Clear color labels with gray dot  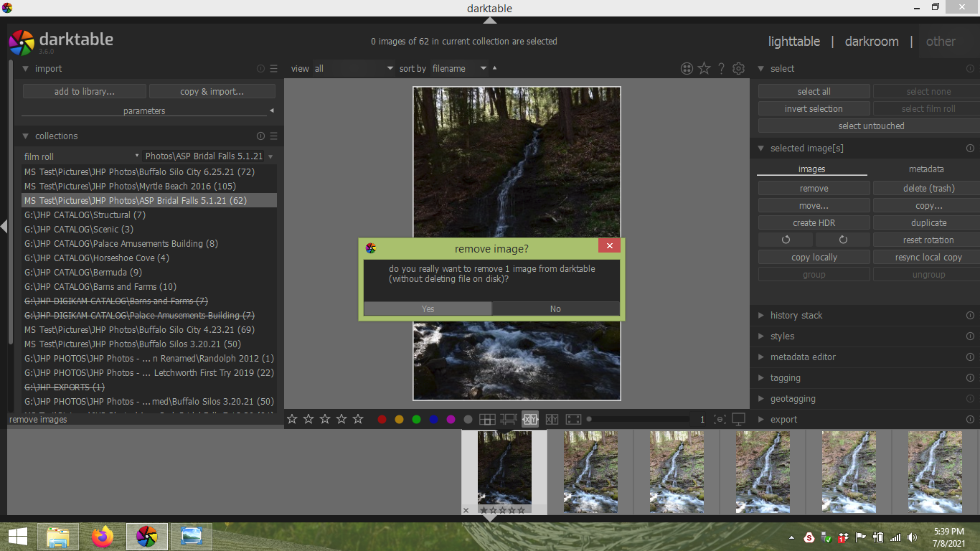click(x=468, y=420)
